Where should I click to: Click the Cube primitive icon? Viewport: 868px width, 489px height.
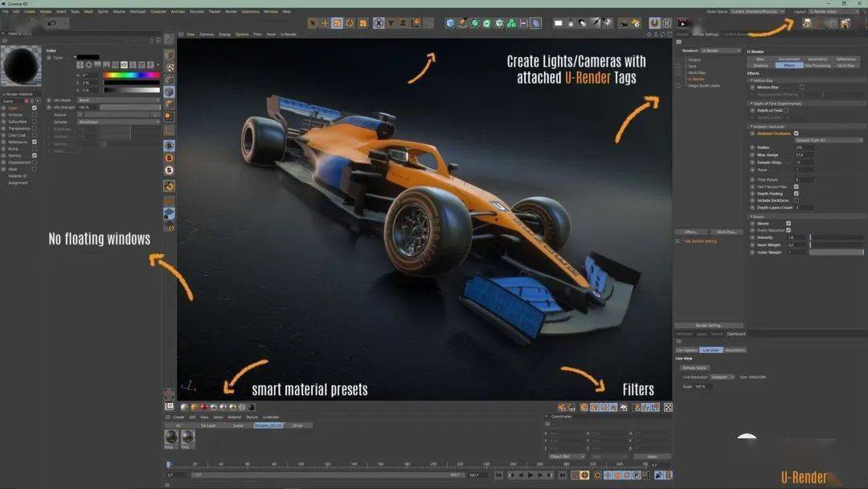pos(450,23)
